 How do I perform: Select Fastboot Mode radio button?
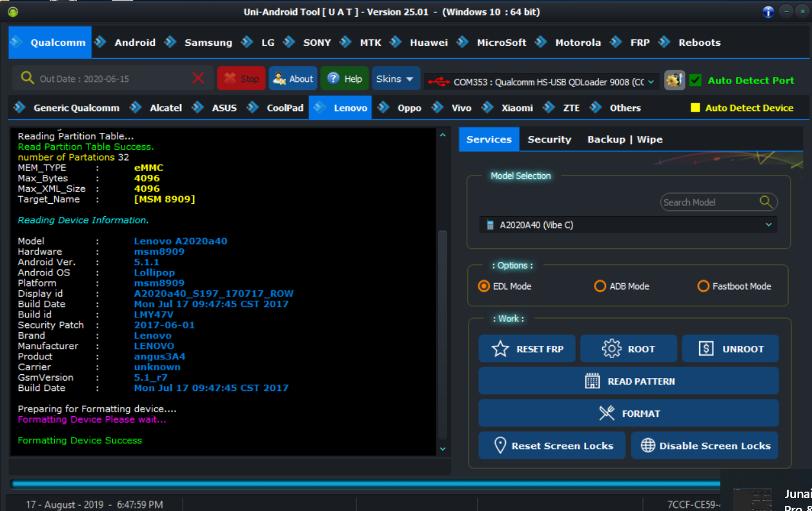tap(704, 286)
